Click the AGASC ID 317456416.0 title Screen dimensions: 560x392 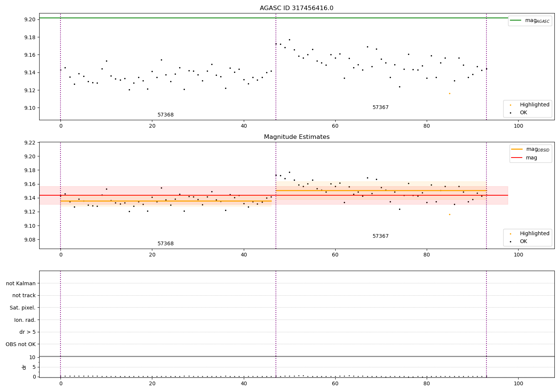(x=296, y=8)
